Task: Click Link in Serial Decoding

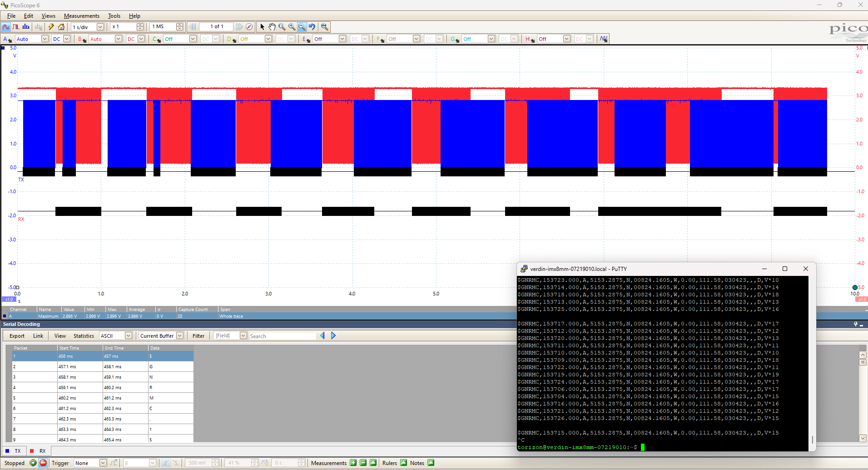Action: coord(38,336)
